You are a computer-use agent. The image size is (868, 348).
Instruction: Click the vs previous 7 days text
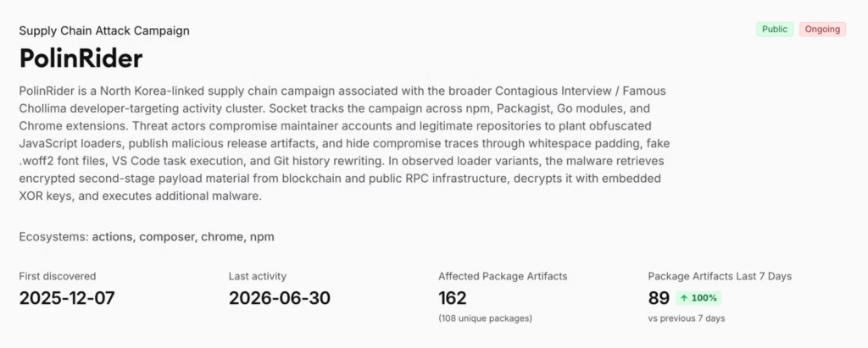687,318
